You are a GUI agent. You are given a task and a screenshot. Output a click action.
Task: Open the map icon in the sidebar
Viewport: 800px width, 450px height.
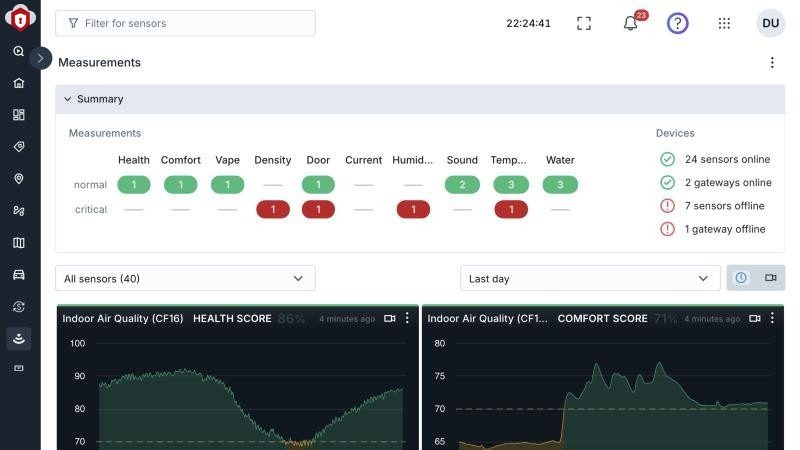(x=19, y=243)
